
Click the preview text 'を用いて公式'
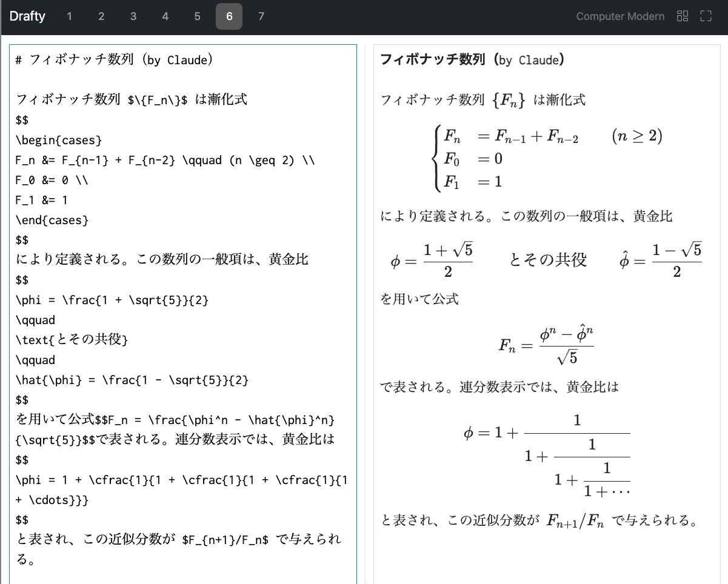[419, 299]
